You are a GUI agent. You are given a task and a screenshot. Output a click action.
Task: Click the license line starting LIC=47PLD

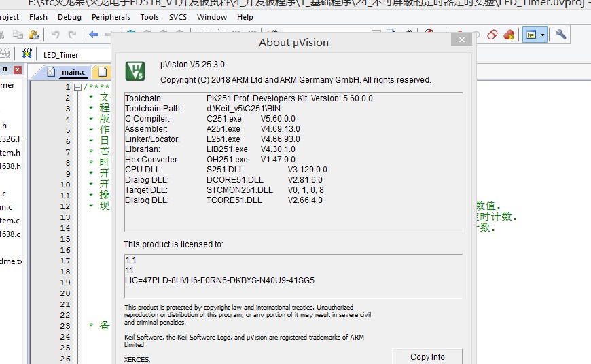tap(219, 280)
